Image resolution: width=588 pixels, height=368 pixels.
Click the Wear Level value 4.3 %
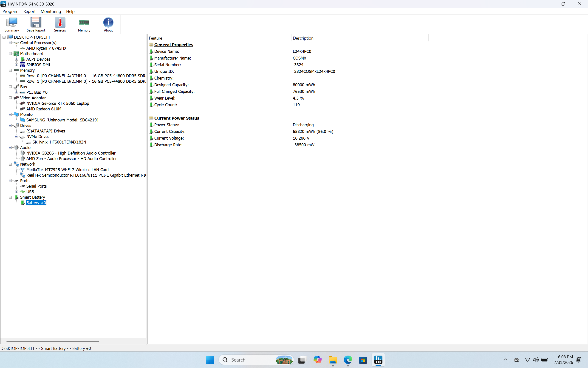(x=298, y=98)
